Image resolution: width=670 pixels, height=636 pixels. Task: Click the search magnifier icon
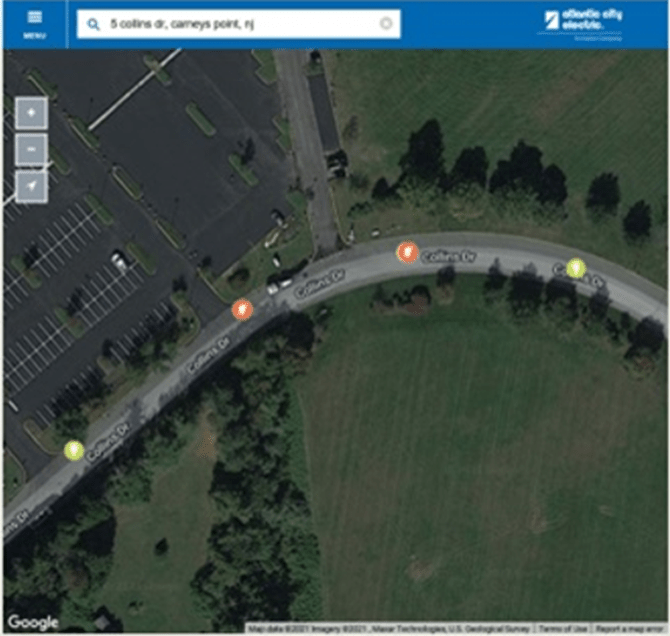coord(93,24)
